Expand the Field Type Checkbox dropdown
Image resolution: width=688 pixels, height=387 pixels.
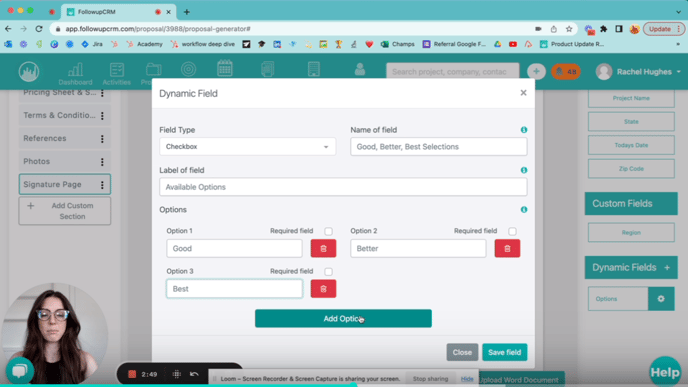tap(247, 147)
